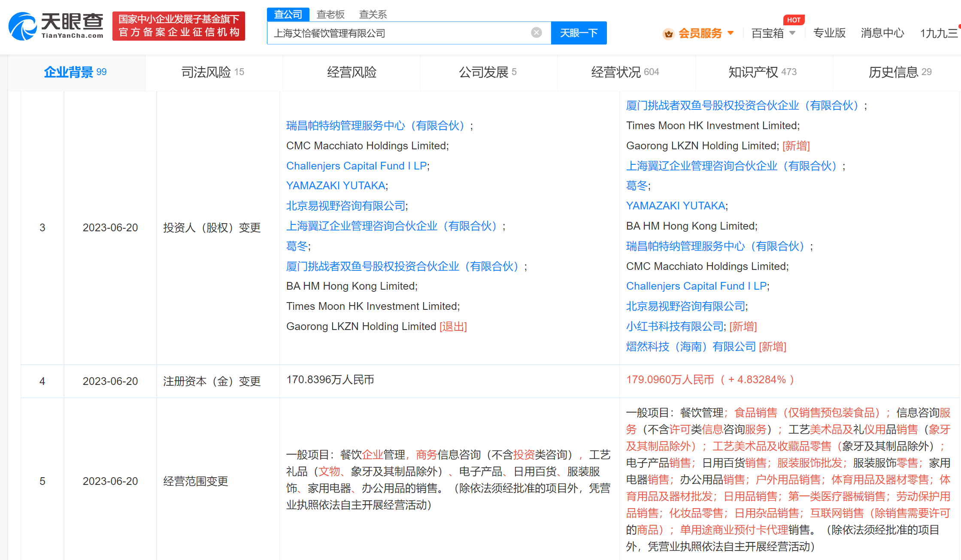
Task: Expand the 百宝箱 dropdown arrow
Action: click(x=792, y=33)
